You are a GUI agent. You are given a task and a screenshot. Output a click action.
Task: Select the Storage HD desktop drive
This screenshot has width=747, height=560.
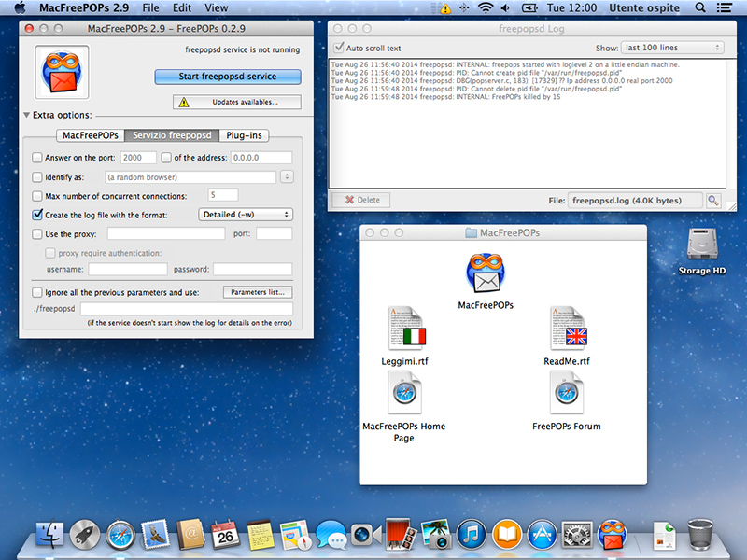(702, 245)
